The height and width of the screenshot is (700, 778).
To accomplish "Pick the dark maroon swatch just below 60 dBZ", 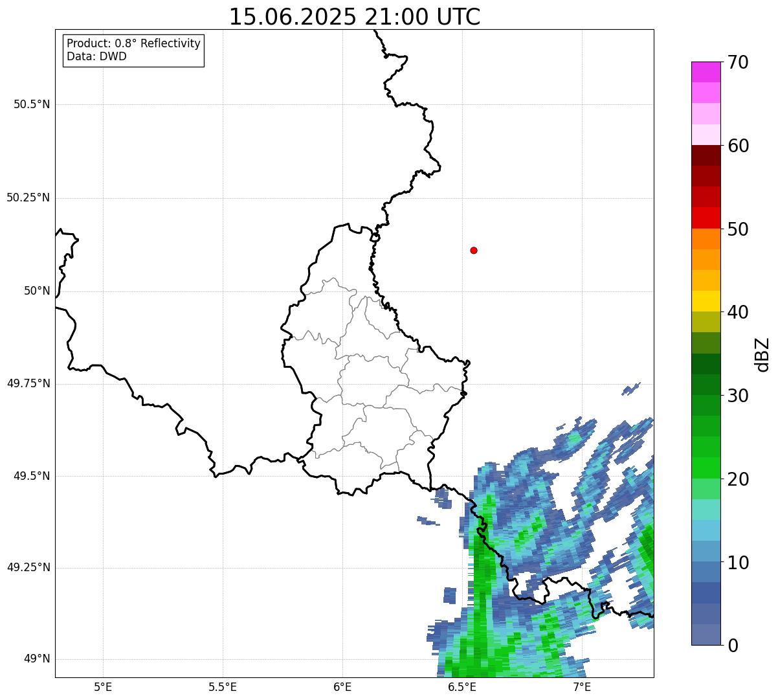I will pos(706,155).
